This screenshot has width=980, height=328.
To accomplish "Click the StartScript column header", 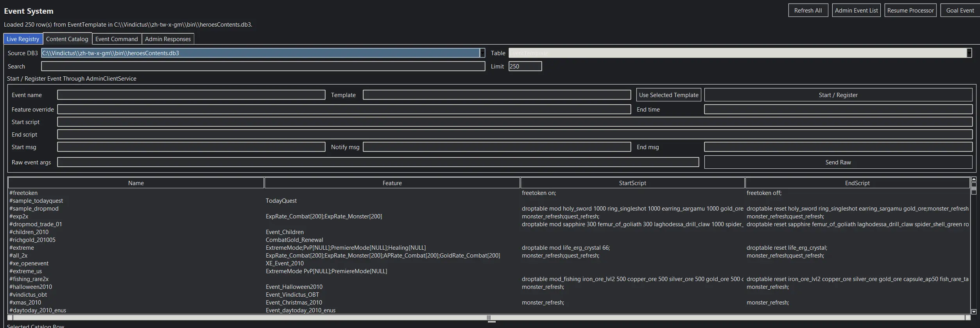I will (x=632, y=183).
